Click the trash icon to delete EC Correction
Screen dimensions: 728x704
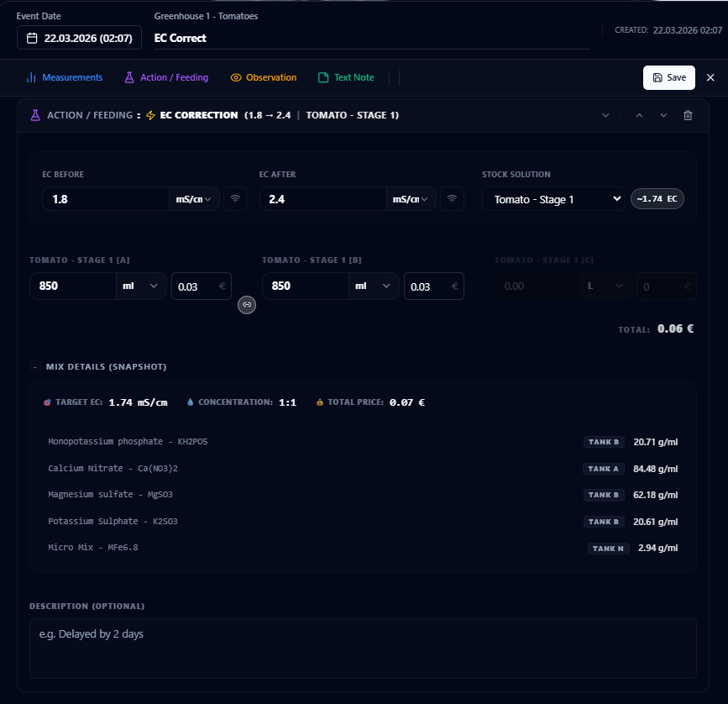coord(688,115)
